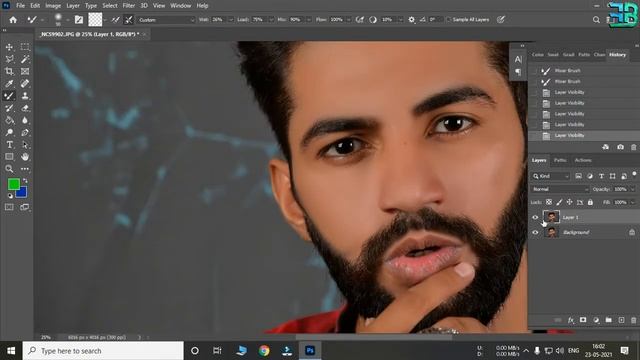Select the History Brush tool

(9, 108)
